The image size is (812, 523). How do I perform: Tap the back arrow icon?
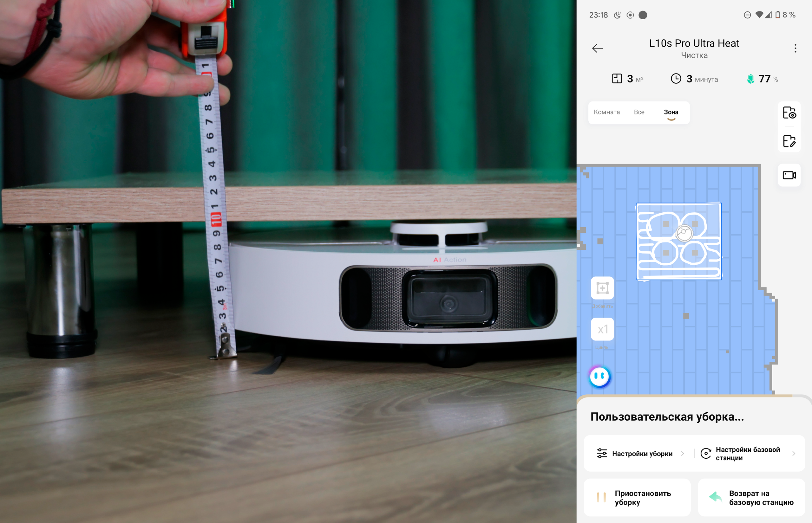tap(597, 48)
